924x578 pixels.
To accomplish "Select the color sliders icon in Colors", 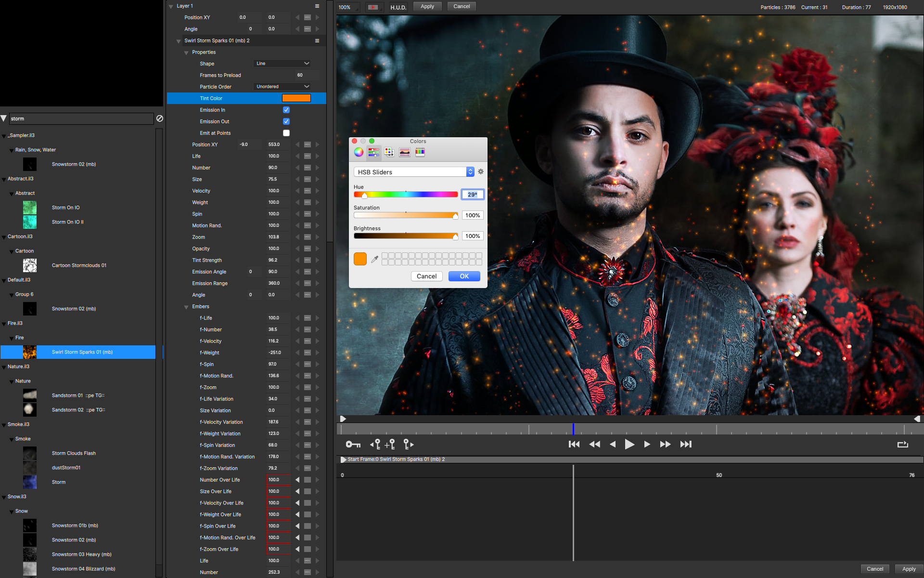I will pos(374,152).
